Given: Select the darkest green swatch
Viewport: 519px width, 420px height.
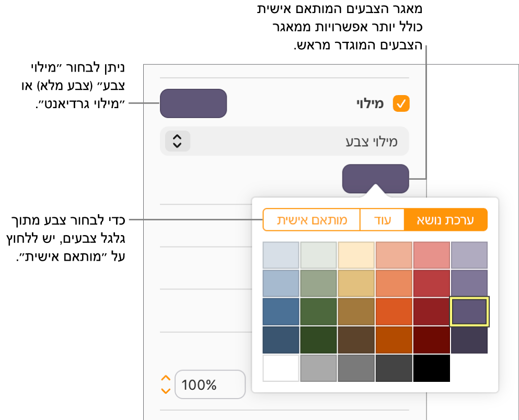Looking at the screenshot, I should 319,340.
